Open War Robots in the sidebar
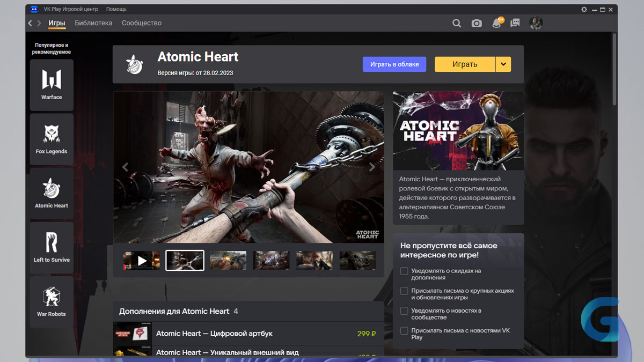The height and width of the screenshot is (362, 644). coord(52,301)
